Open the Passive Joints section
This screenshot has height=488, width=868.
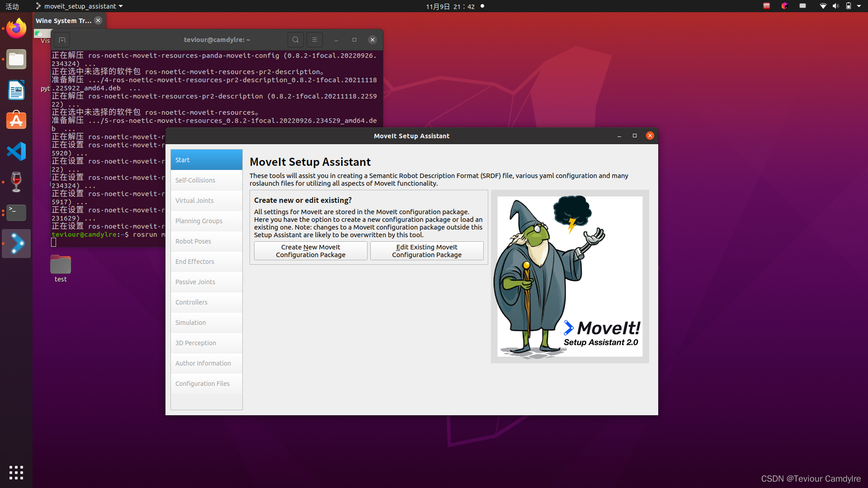pyautogui.click(x=207, y=282)
